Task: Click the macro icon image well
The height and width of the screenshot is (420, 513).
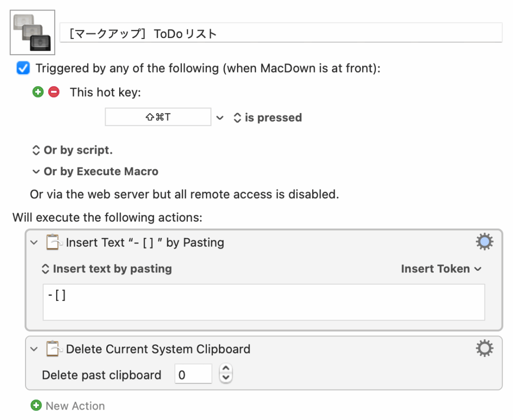Action: pos(33,33)
